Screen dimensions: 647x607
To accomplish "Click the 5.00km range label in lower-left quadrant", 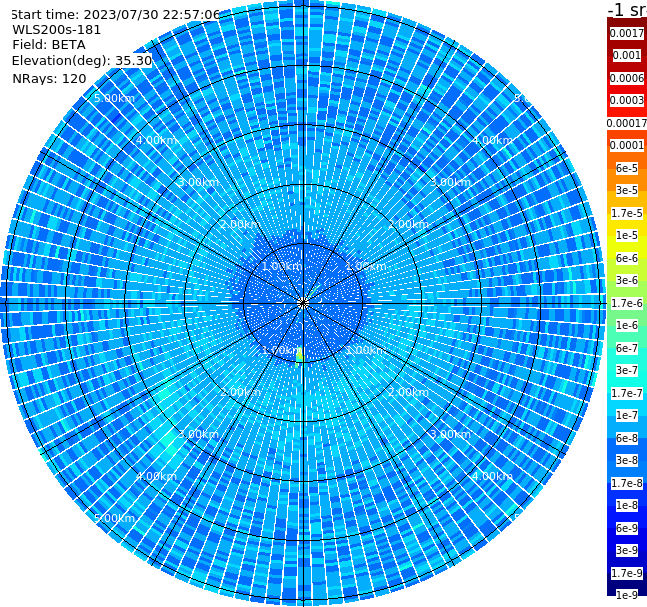I will pos(114,518).
